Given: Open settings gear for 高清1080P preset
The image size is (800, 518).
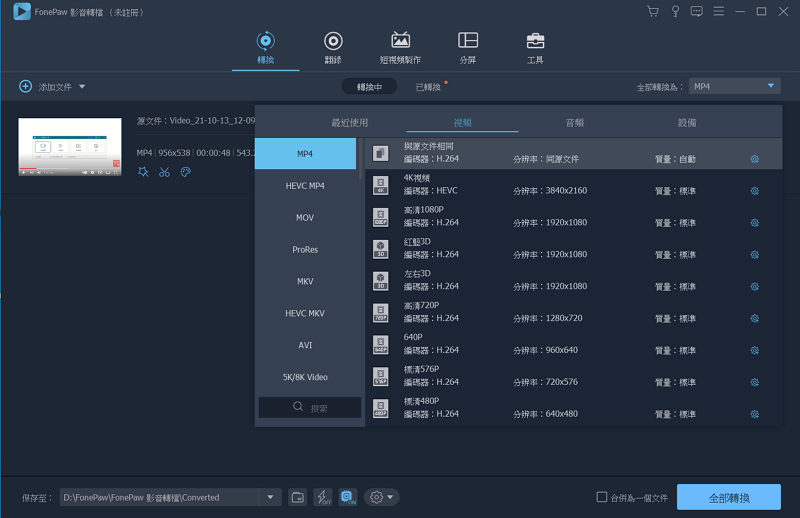Looking at the screenshot, I should [x=755, y=223].
